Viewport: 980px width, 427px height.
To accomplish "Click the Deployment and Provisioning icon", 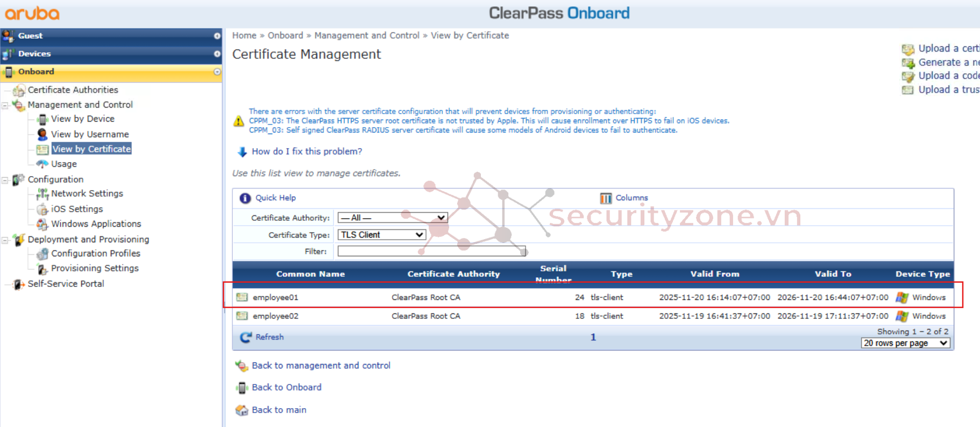I will tap(19, 240).
